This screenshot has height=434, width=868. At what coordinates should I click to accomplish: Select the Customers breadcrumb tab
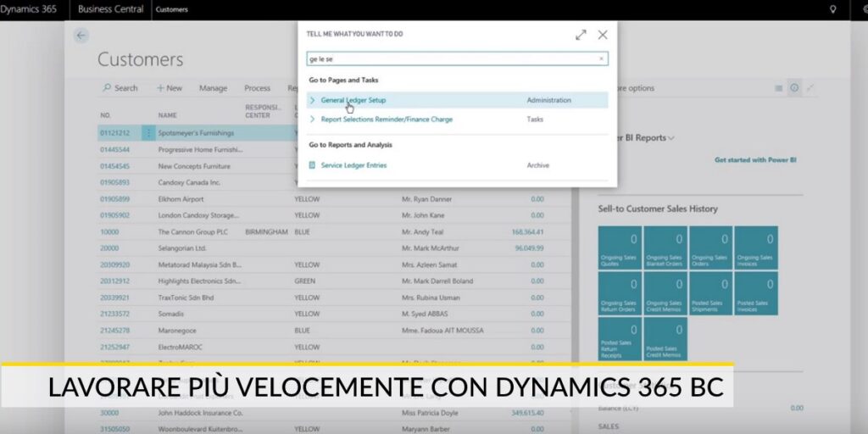click(171, 9)
